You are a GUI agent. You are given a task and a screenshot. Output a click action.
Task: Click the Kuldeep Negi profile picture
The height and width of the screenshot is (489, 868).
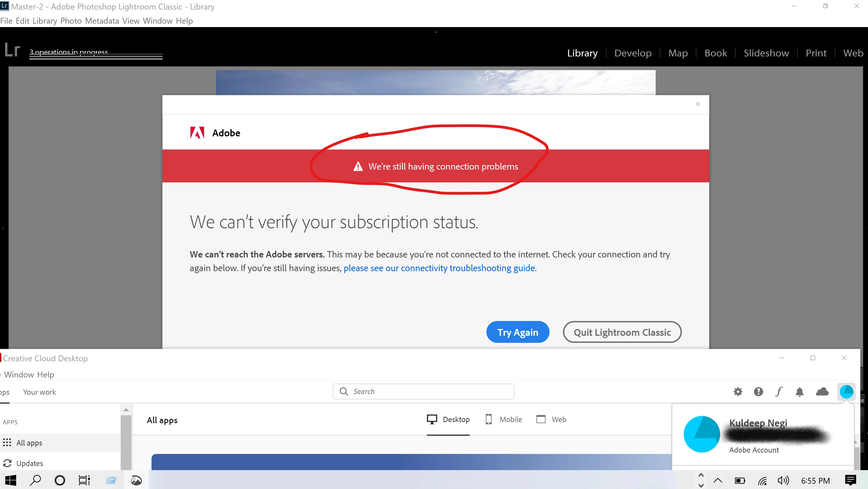[701, 434]
